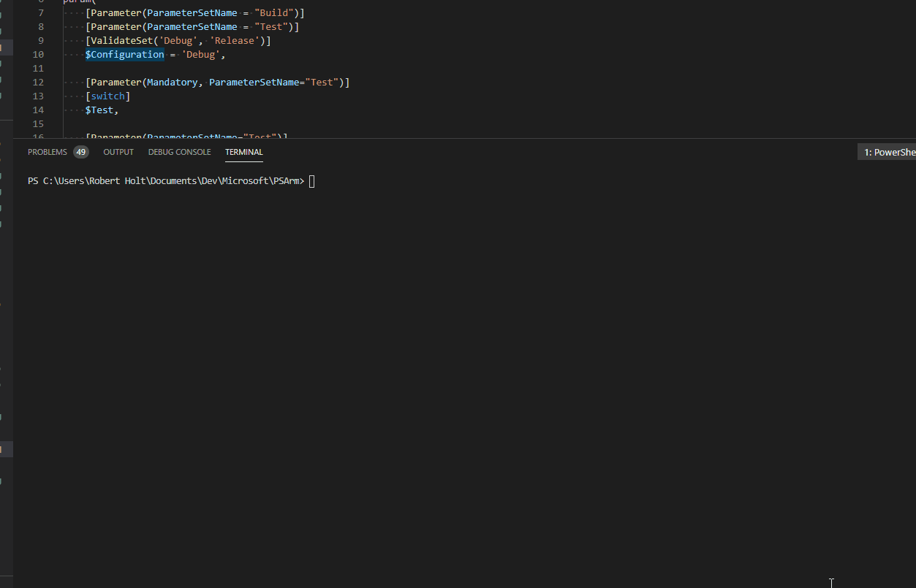916x588 pixels.
Task: Click the $Configuration variable on line 10
Action: pyautogui.click(x=125, y=55)
